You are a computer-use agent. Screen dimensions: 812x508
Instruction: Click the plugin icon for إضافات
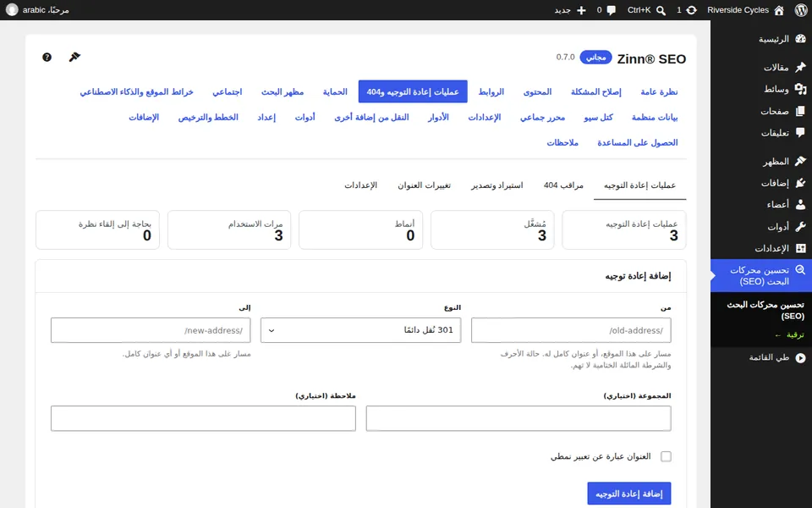(801, 183)
